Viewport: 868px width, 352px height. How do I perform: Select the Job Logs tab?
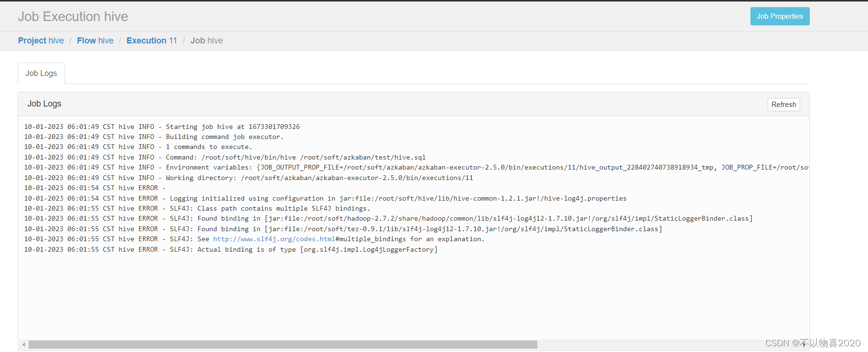(x=41, y=73)
